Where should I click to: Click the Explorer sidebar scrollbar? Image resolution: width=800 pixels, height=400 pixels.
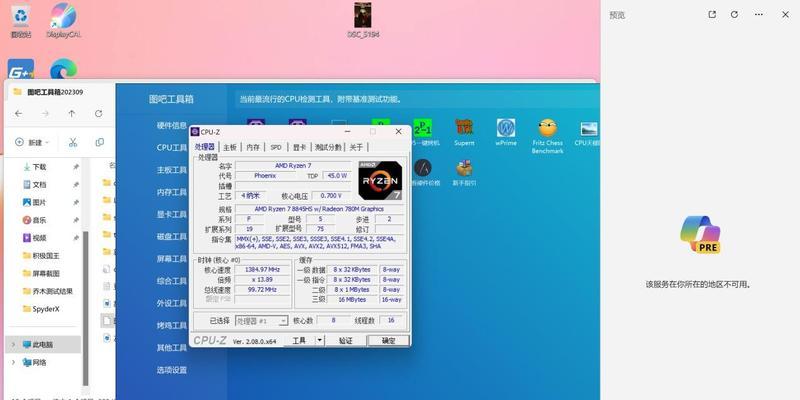pyautogui.click(x=86, y=308)
